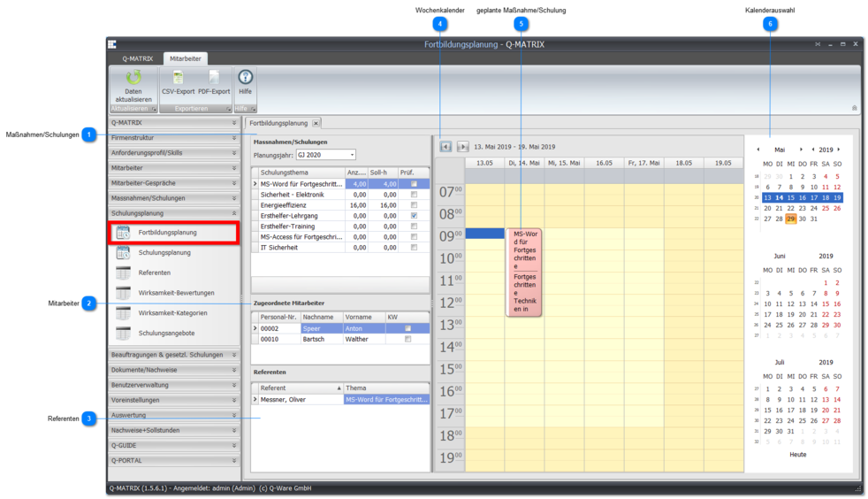Select employee row 00010 Bartsch
The image size is (868, 499).
point(340,339)
